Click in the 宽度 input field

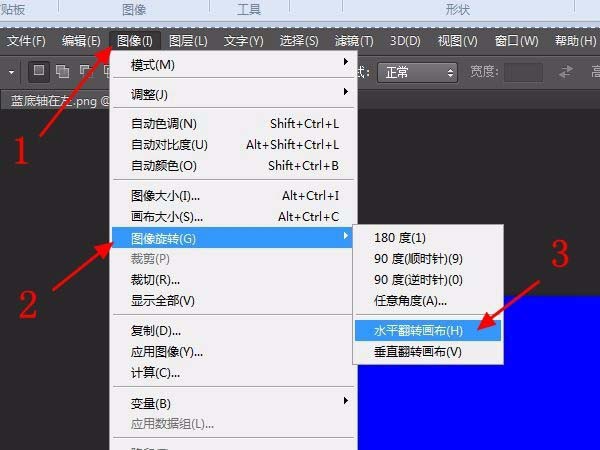523,72
